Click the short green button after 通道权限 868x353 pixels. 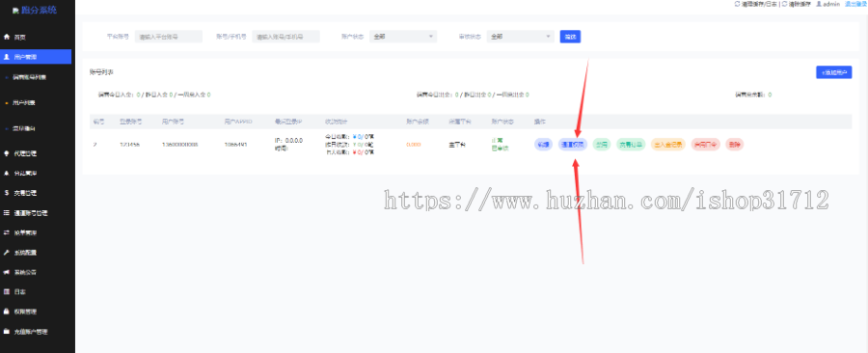tap(602, 145)
